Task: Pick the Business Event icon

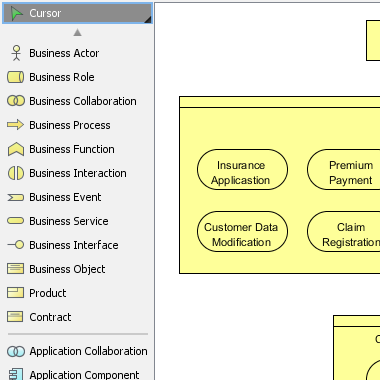Action: pyautogui.click(x=16, y=197)
